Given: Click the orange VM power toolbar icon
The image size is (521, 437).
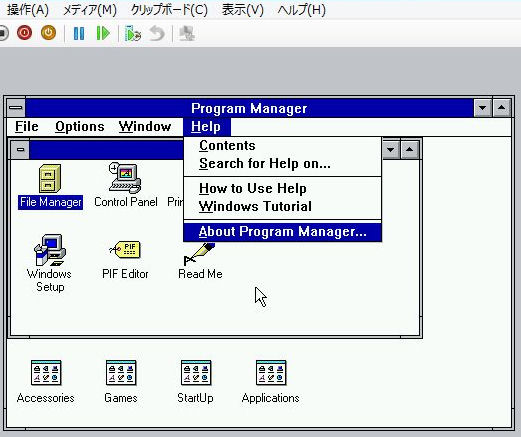Looking at the screenshot, I should click(x=48, y=33).
